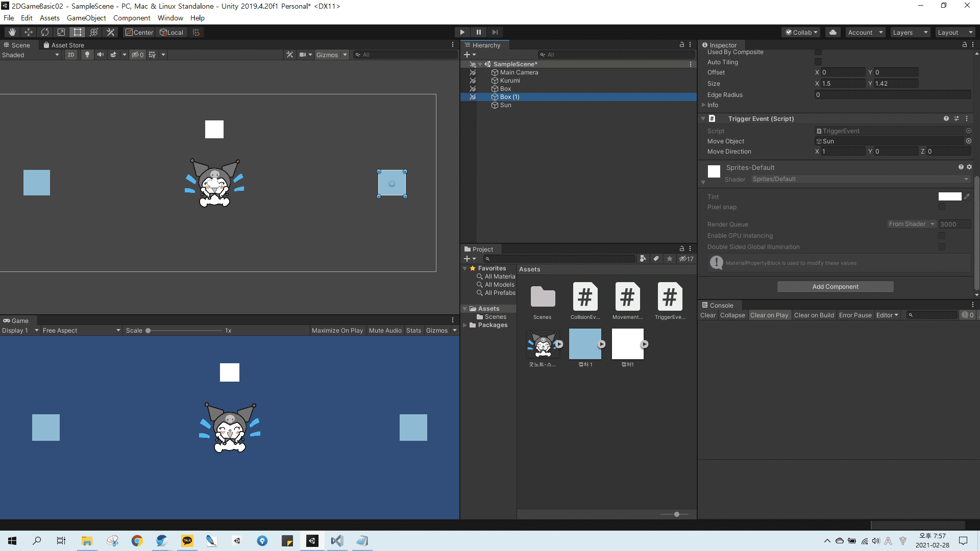The height and width of the screenshot is (551, 980).
Task: Toggle Stats in Game view
Action: tap(413, 330)
